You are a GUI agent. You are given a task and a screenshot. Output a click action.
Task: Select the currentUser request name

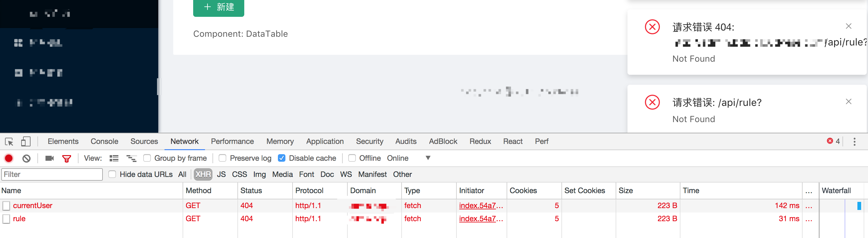(33, 206)
